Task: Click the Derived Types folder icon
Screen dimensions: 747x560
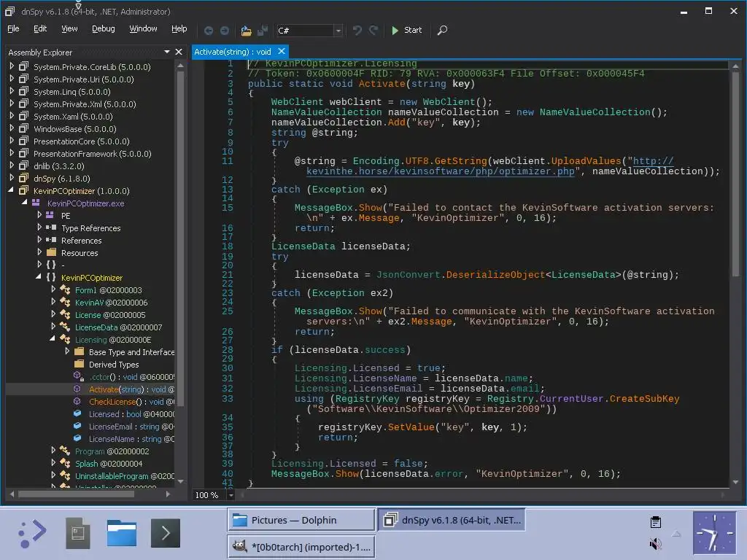Action: point(79,364)
